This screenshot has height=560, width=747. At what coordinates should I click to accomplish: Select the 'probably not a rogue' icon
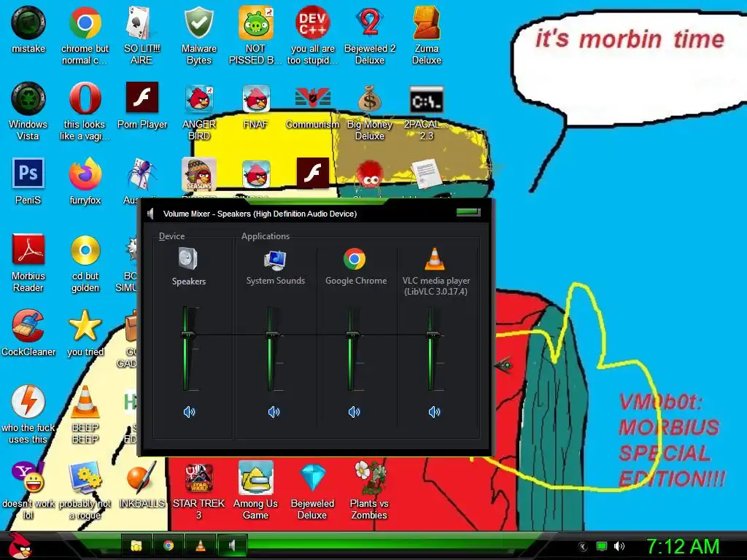[85, 490]
